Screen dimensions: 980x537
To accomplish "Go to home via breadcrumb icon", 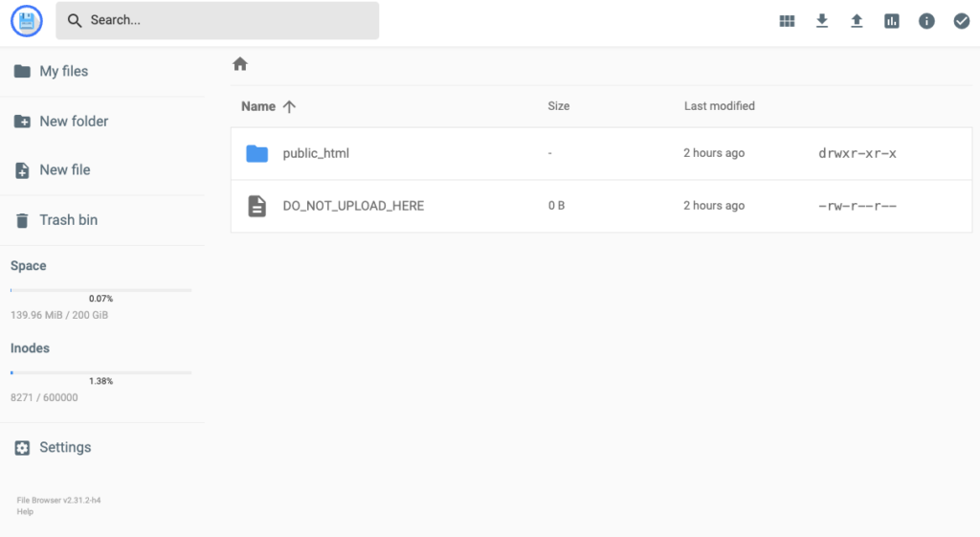I will 240,64.
